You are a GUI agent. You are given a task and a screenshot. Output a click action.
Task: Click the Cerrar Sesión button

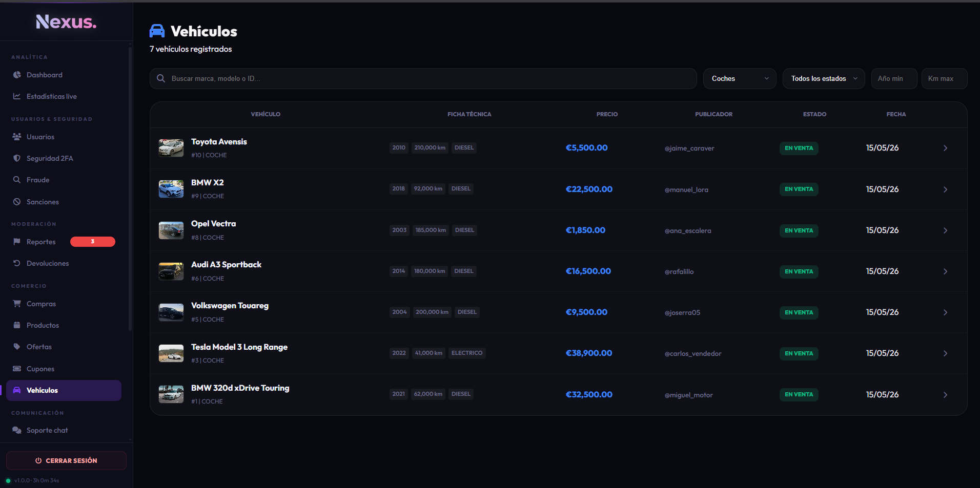point(66,460)
